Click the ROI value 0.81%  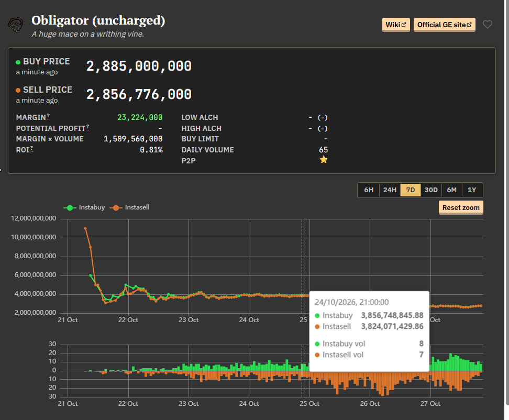click(x=151, y=150)
